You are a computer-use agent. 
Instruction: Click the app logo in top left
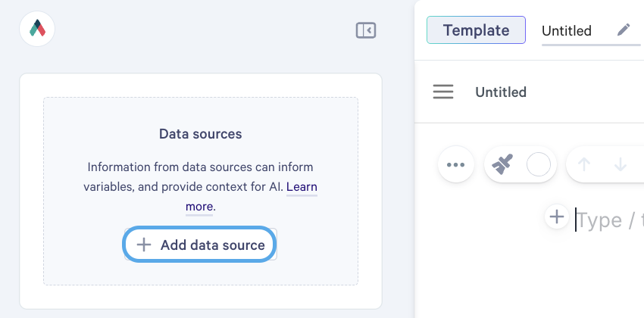37,29
